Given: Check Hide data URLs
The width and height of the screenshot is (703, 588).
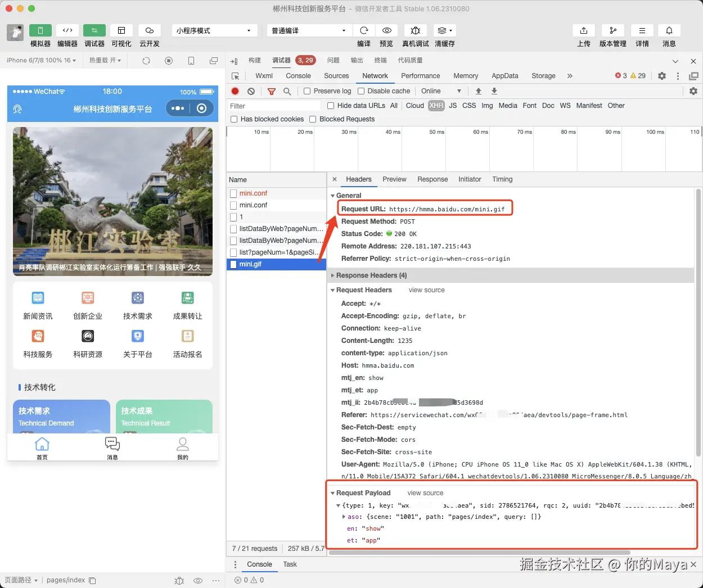Looking at the screenshot, I should [331, 106].
